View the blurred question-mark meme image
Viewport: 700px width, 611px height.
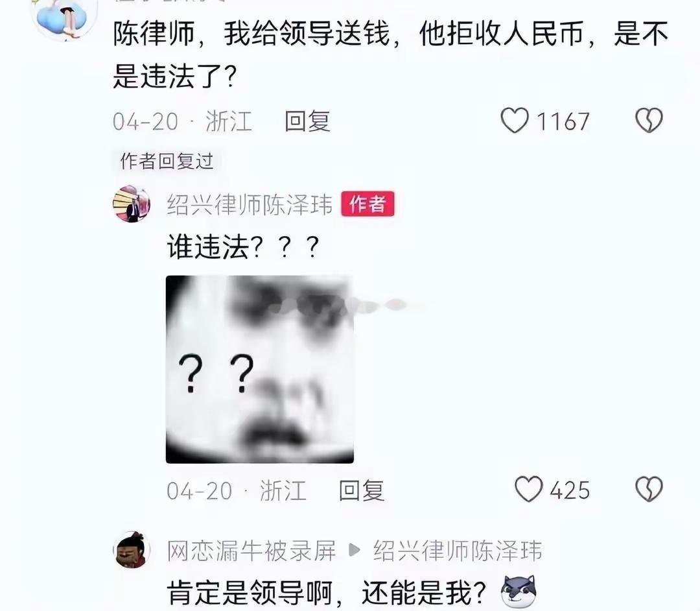click(260, 369)
